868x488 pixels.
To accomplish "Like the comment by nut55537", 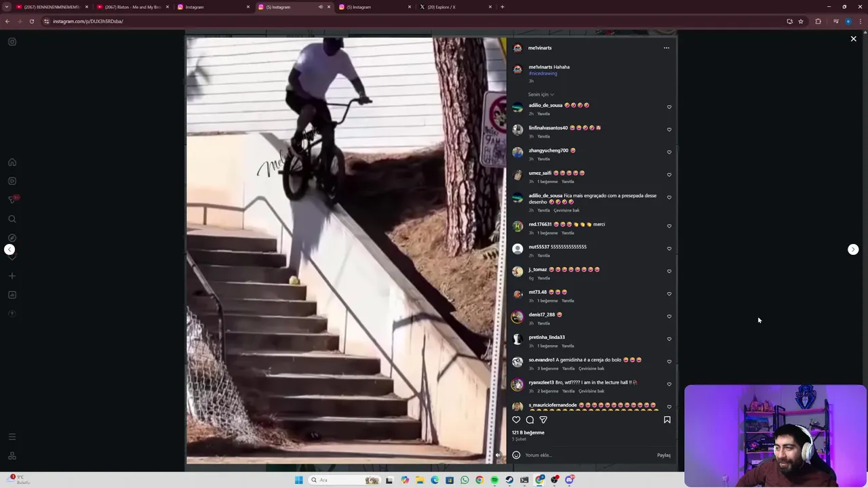I will (669, 249).
